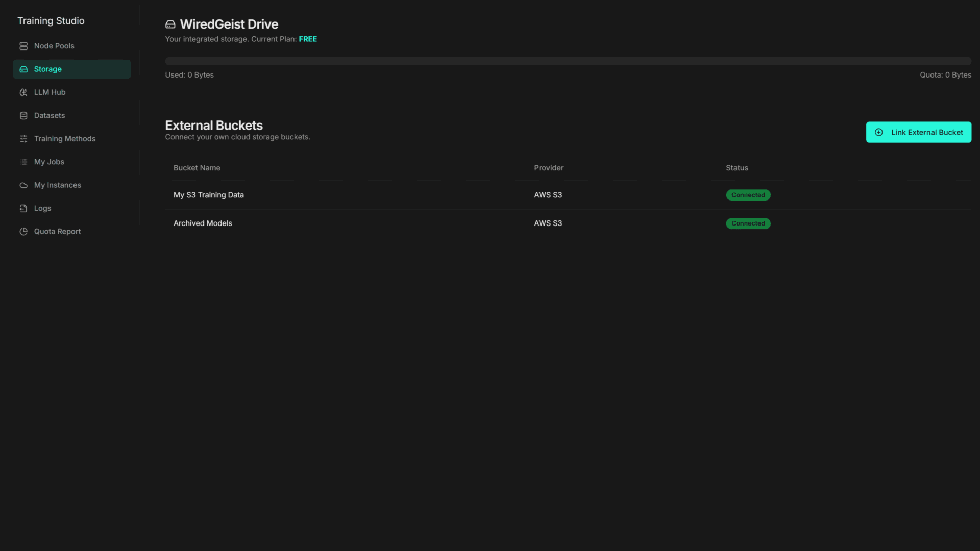This screenshot has height=551, width=980.
Task: Click the Storage drive icon in sidebar
Action: click(x=23, y=69)
